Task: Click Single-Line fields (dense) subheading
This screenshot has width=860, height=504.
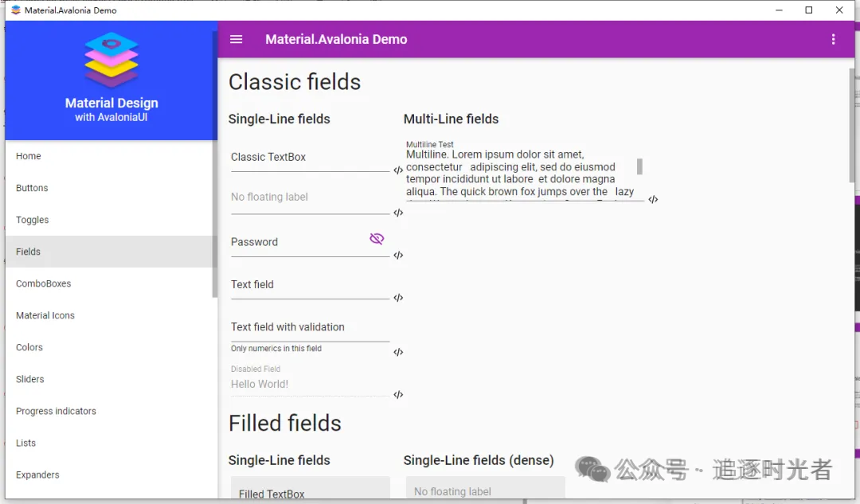Action: click(479, 460)
